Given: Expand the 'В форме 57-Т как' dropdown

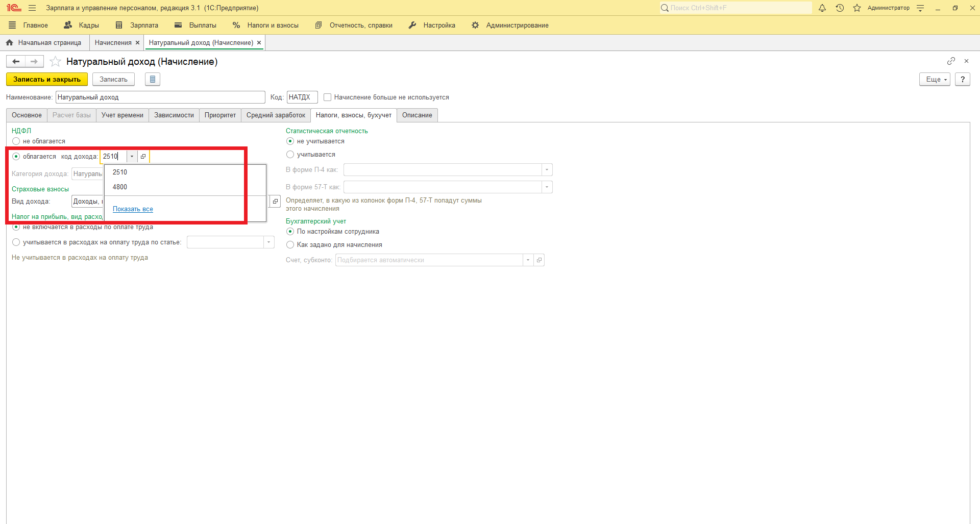Looking at the screenshot, I should [x=547, y=187].
